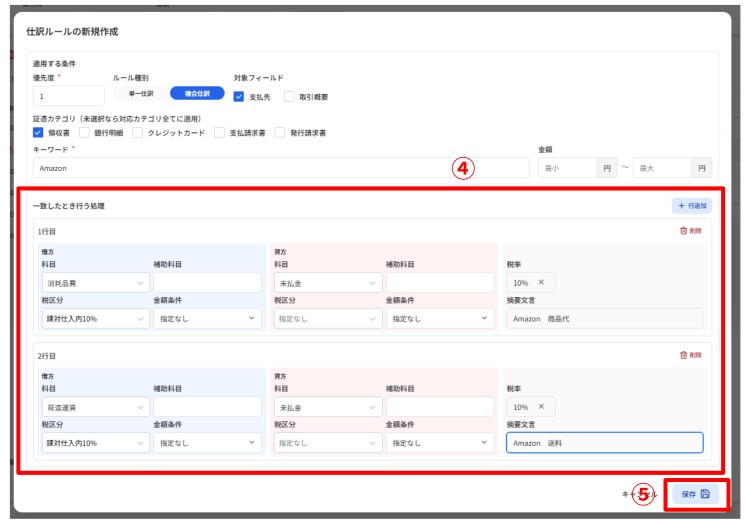The image size is (746, 524).
Task: Open row 2 credit 科目 未払金 dropdown
Action: click(328, 407)
